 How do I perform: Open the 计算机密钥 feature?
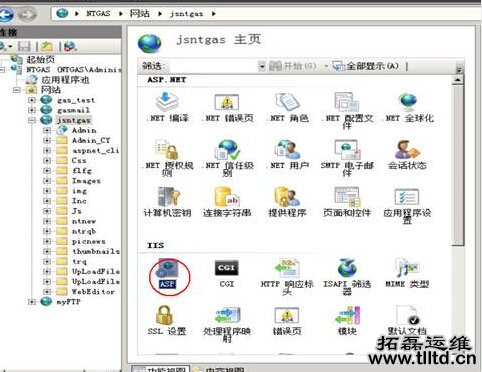(167, 202)
